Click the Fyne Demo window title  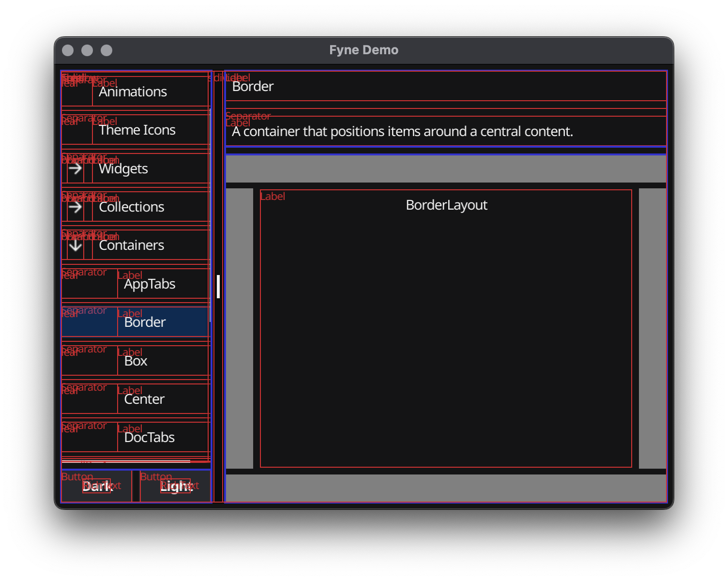[364, 50]
